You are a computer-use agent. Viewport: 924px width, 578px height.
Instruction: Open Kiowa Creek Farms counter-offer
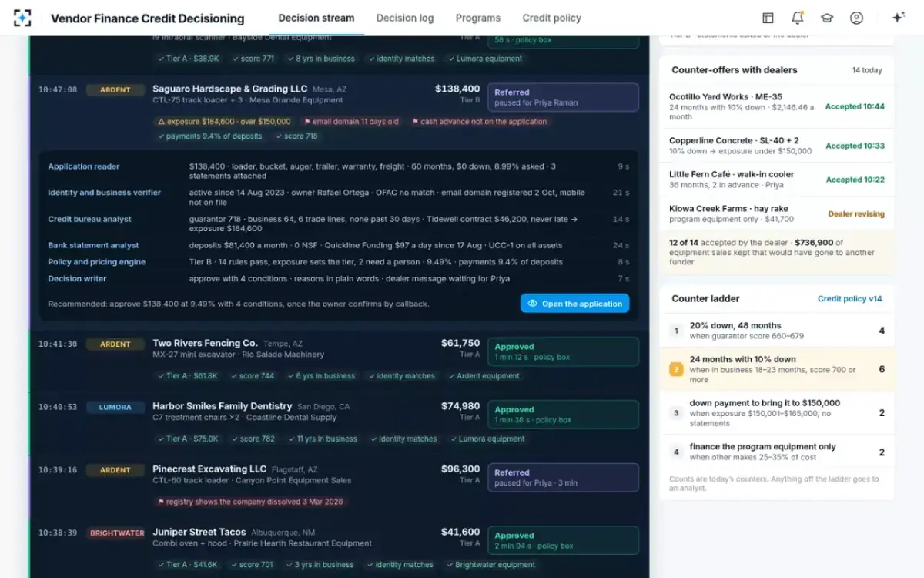click(777, 213)
